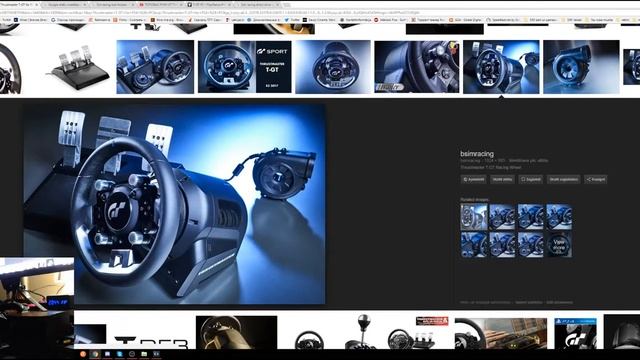
Task: Open the tab with the red favicon
Action: coord(162,4)
